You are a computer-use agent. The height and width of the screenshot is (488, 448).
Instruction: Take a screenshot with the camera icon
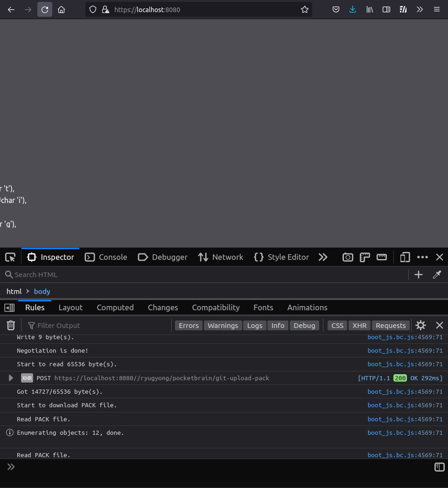click(x=348, y=257)
